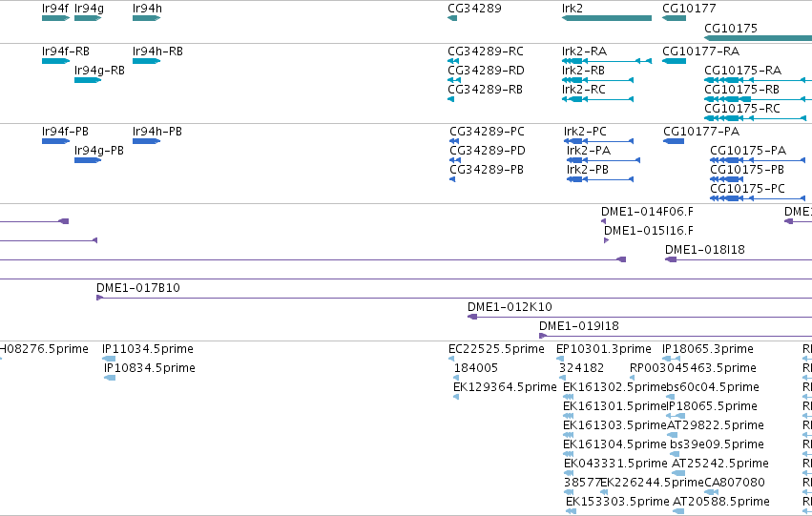The width and height of the screenshot is (812, 516).
Task: Select the Ir94g gene arrow
Action: [88, 18]
